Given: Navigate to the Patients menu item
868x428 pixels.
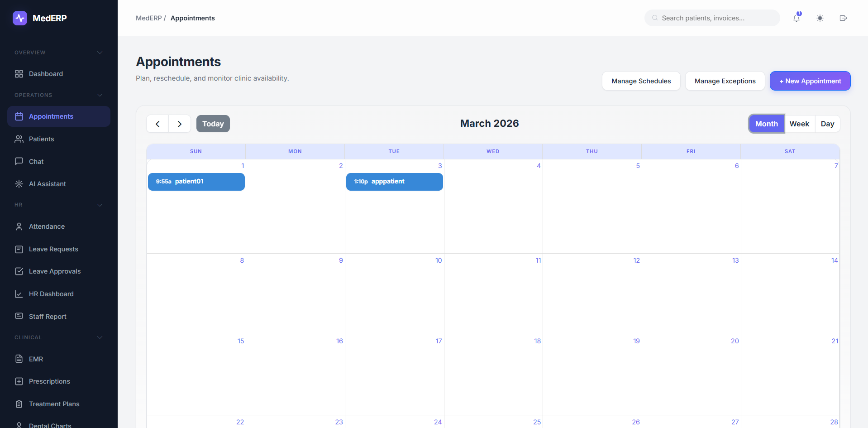Looking at the screenshot, I should pos(41,139).
